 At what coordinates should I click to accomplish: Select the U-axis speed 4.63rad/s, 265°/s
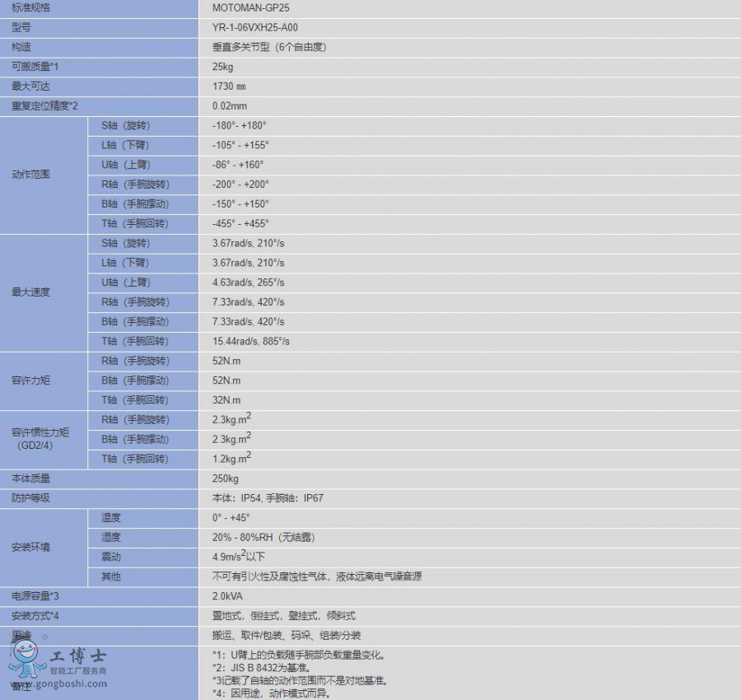[248, 282]
